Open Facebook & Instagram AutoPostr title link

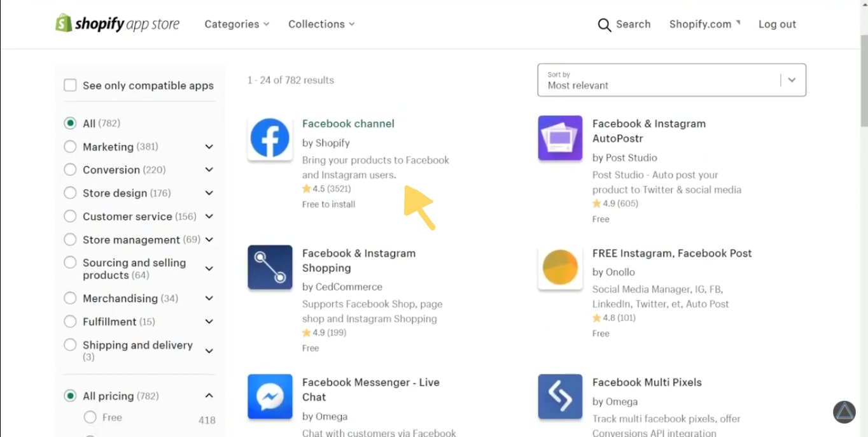pos(649,131)
